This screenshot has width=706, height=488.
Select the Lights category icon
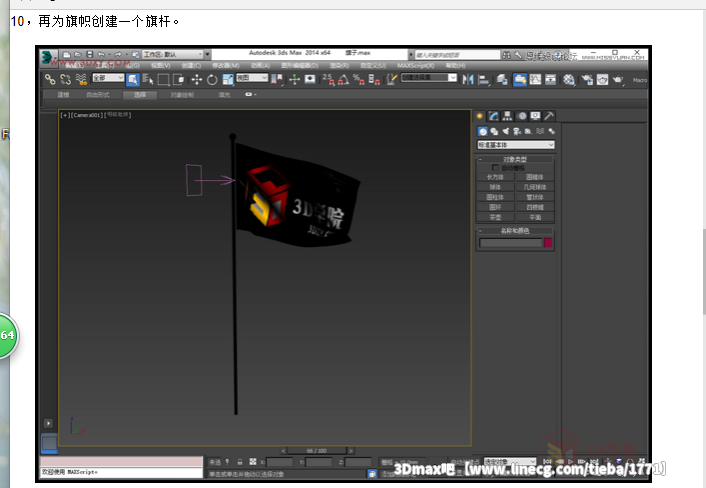506,131
